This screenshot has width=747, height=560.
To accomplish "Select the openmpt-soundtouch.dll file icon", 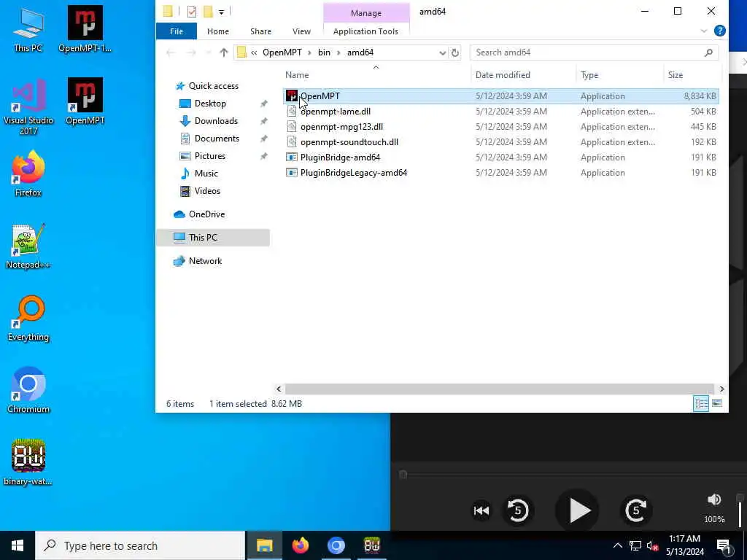I will tap(292, 142).
